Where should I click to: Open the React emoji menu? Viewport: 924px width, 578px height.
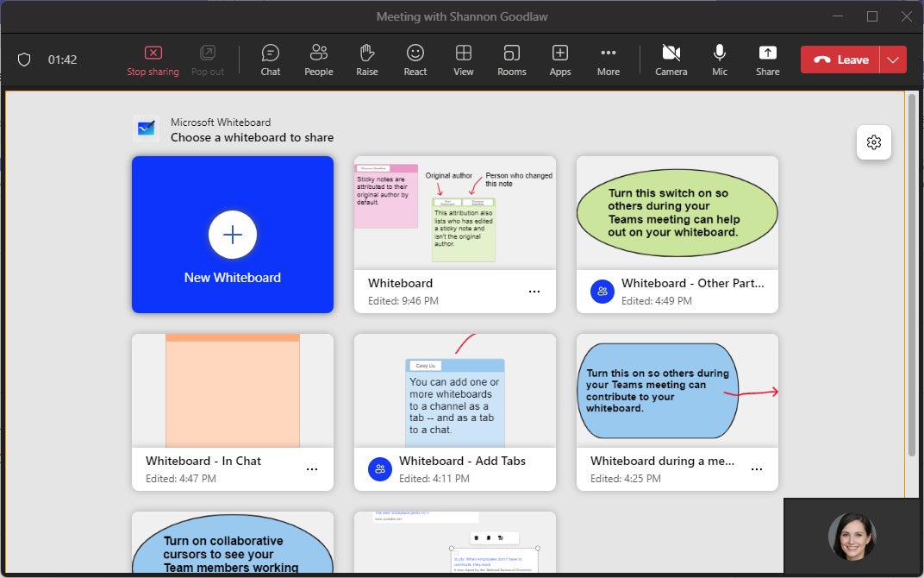(415, 60)
